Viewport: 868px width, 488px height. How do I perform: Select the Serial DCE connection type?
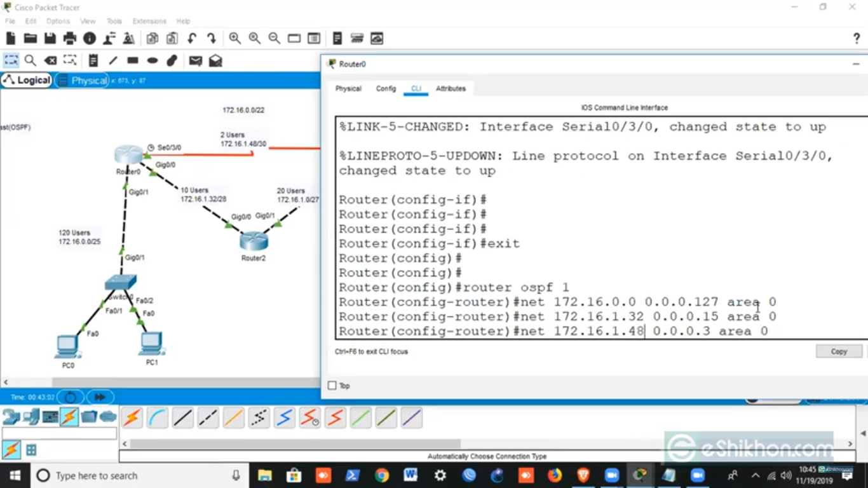pos(309,417)
